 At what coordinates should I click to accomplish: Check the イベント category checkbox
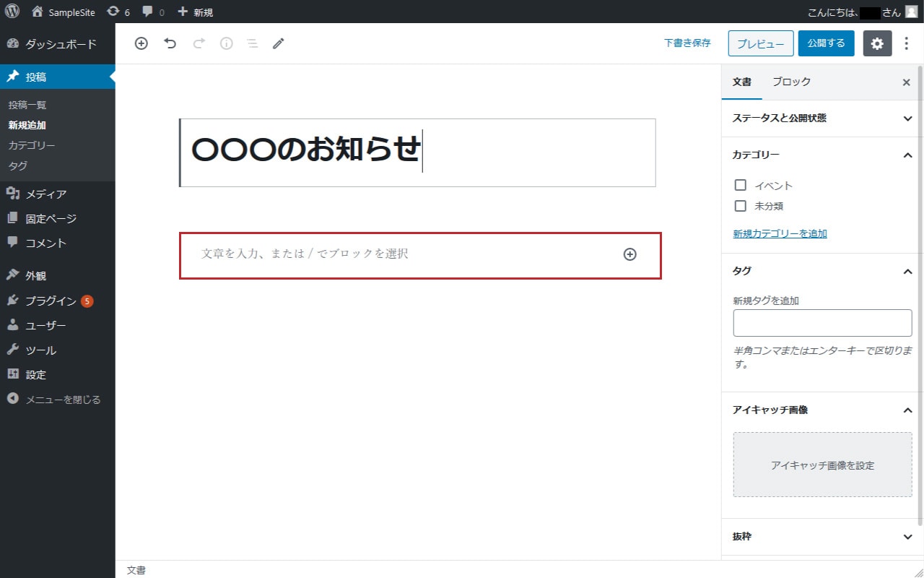click(740, 186)
